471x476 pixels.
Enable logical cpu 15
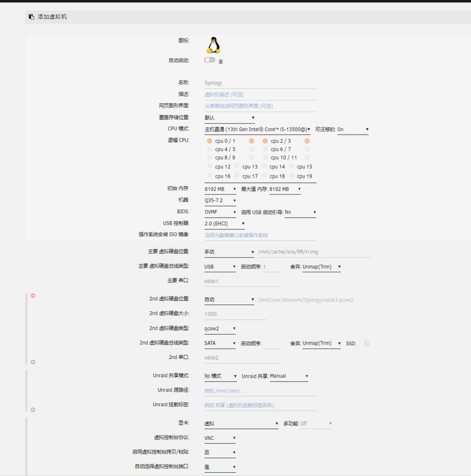pos(291,166)
